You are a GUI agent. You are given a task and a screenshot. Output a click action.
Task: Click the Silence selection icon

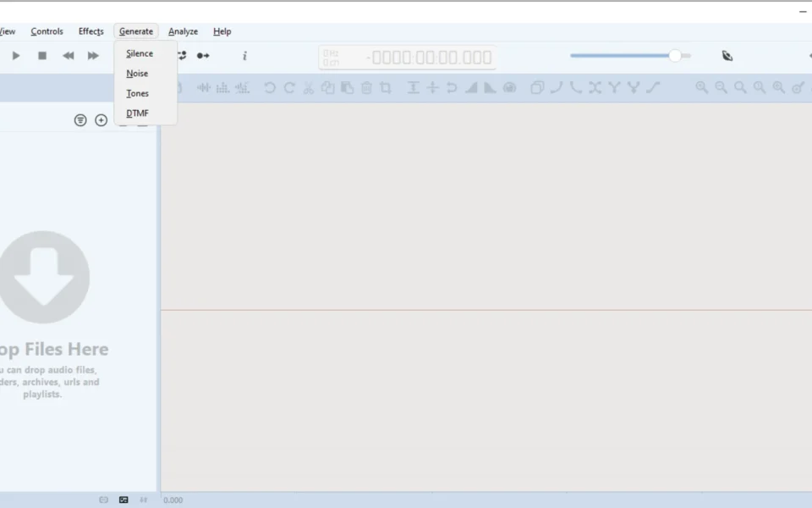coord(432,87)
